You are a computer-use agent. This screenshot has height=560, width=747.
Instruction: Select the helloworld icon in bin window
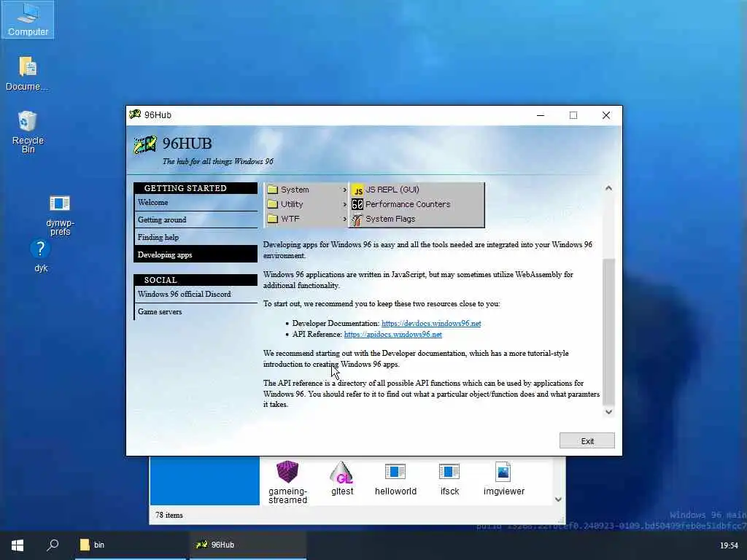[x=395, y=478]
